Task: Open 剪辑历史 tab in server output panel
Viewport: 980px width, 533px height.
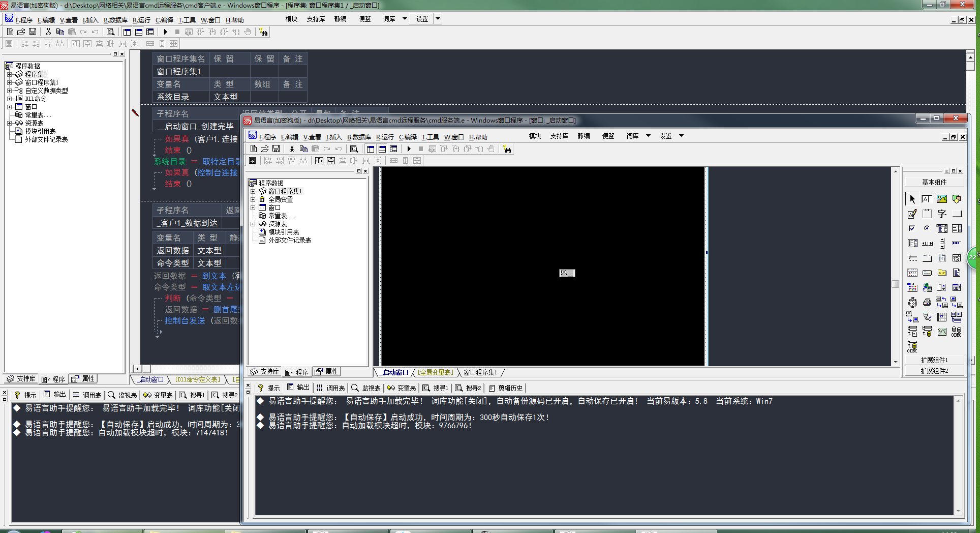Action: point(506,388)
